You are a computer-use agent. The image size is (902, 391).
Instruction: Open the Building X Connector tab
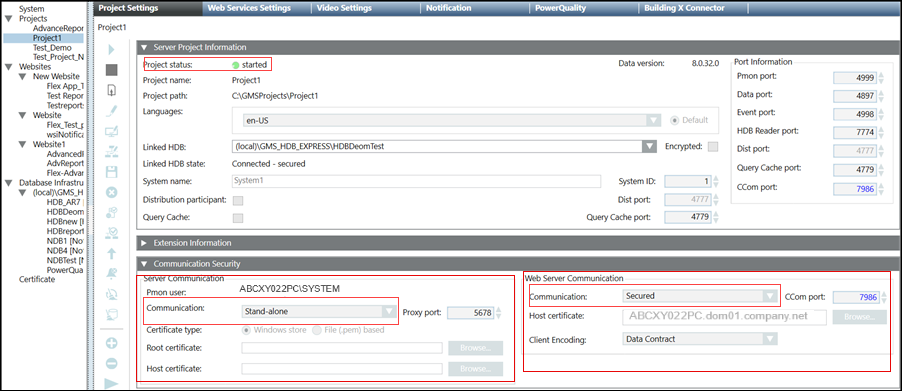click(x=694, y=8)
